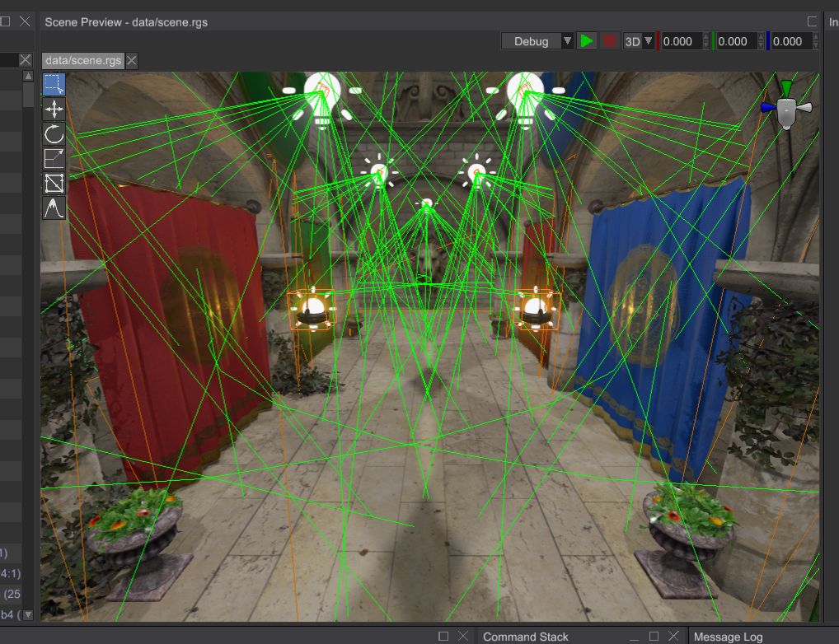Select the hanging lamp near the blue curtain
This screenshot has height=644, width=839.
pyautogui.click(x=537, y=309)
